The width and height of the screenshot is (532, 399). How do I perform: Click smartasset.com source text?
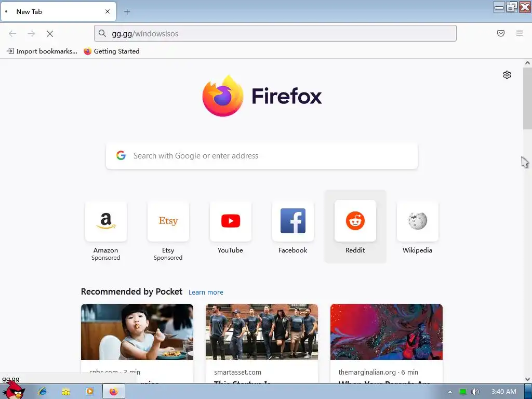tap(237, 372)
